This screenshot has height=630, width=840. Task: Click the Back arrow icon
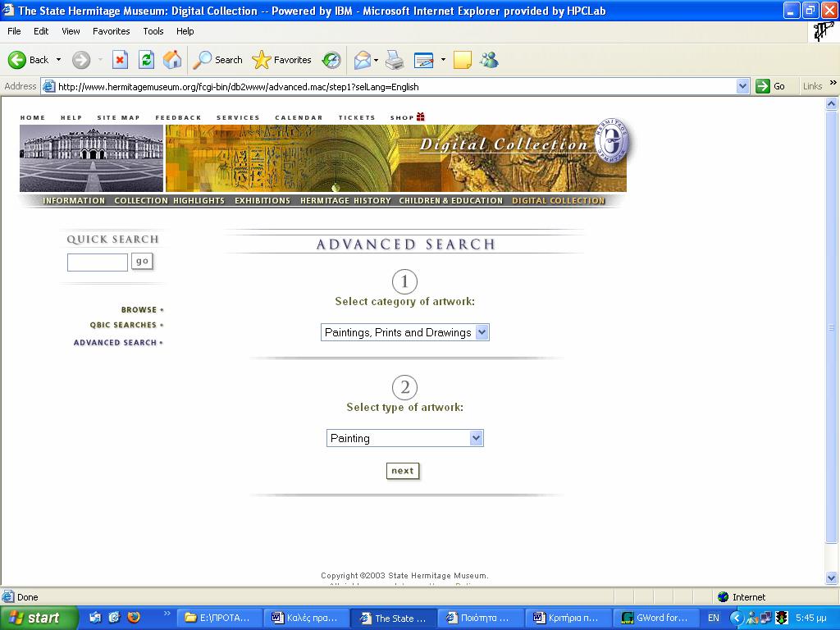(x=16, y=60)
